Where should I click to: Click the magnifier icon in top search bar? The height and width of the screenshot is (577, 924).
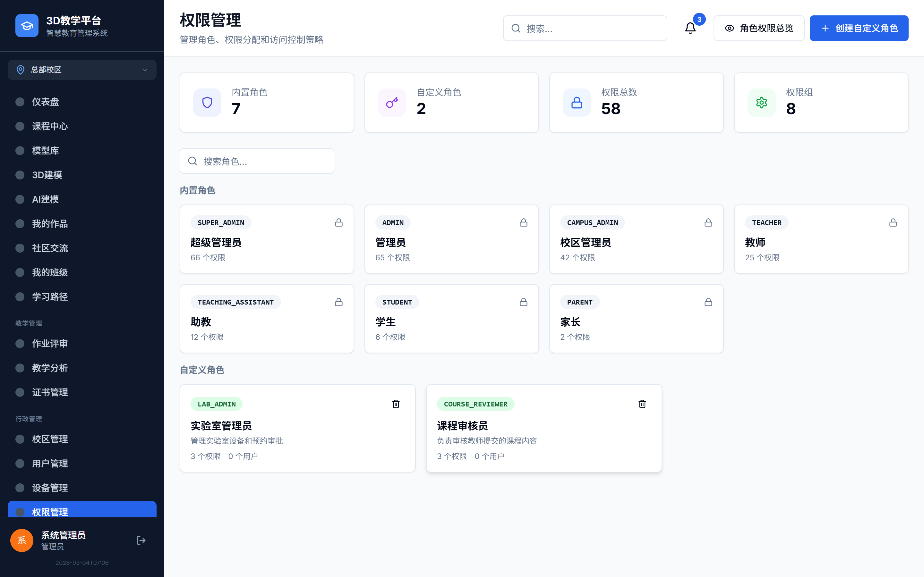tap(516, 28)
